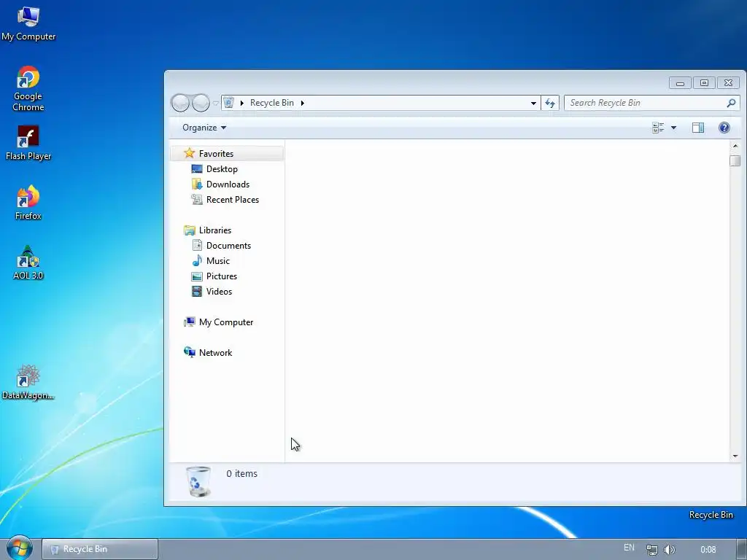Maximize the Recycle Bin window

[x=704, y=83]
